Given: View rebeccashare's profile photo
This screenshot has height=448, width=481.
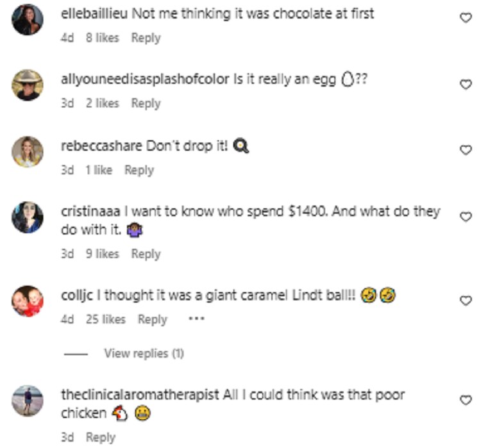Looking at the screenshot, I should [x=28, y=152].
